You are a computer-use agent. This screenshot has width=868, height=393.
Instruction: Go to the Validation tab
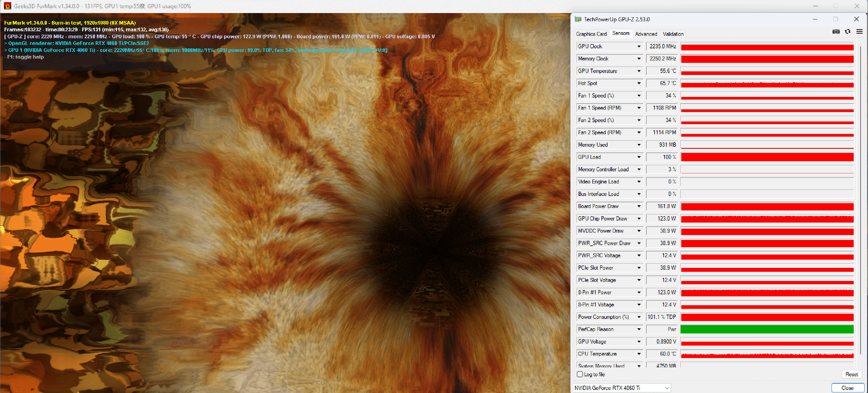coord(673,34)
